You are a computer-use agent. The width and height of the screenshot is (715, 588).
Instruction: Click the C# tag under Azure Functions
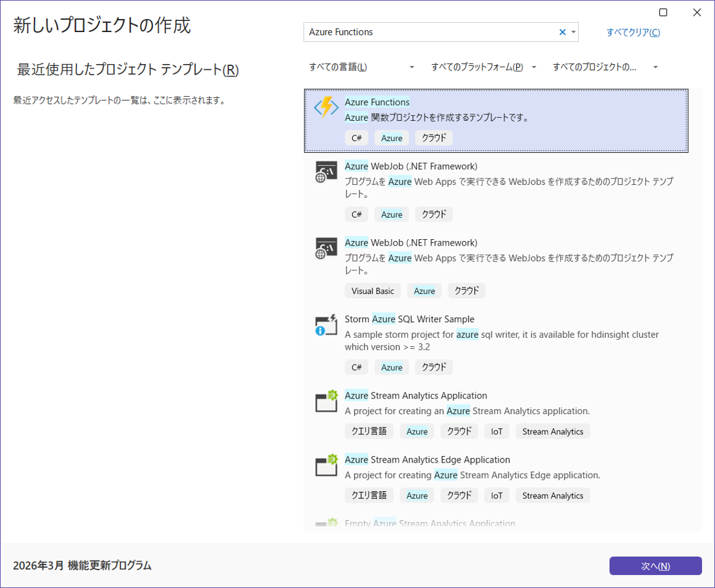tap(357, 138)
